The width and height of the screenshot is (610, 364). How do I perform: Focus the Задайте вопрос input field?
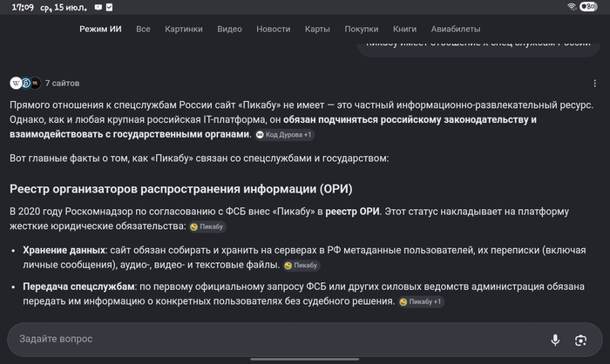tap(305, 340)
